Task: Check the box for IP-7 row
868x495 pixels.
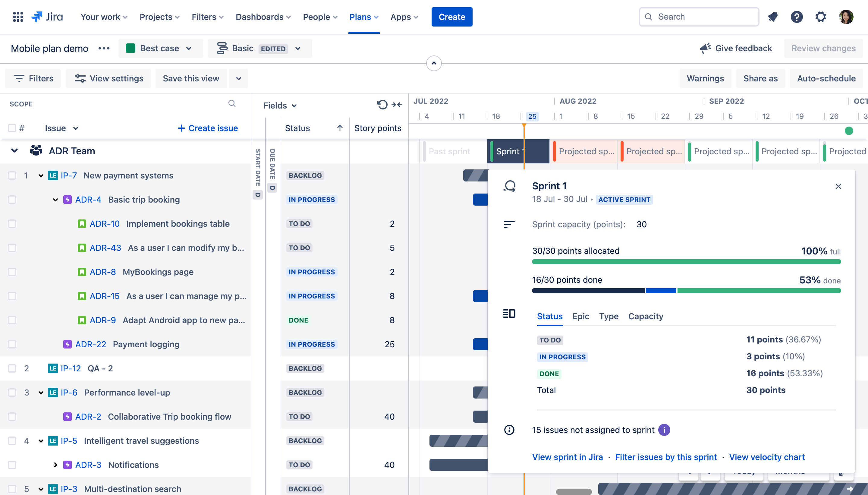Action: (x=12, y=175)
